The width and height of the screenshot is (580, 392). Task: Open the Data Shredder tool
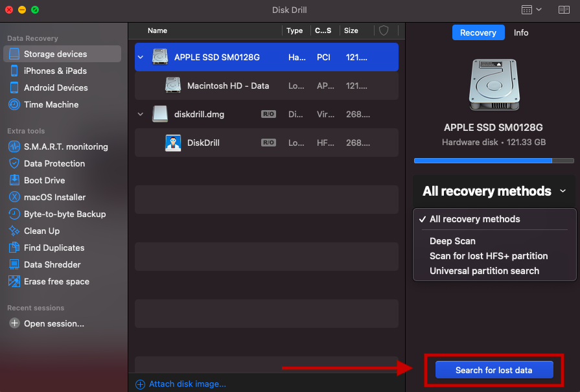click(x=52, y=265)
